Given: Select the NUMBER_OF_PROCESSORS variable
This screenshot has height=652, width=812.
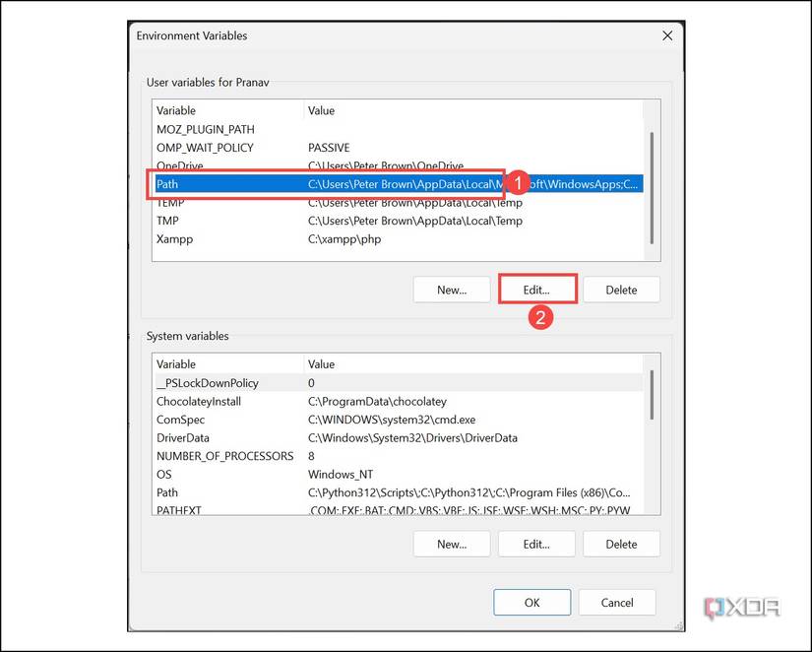Looking at the screenshot, I should (x=225, y=456).
